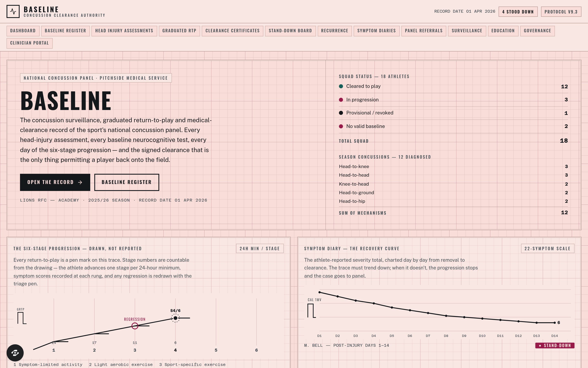Open the Governance tab
Image resolution: width=588 pixels, height=368 pixels.
537,31
